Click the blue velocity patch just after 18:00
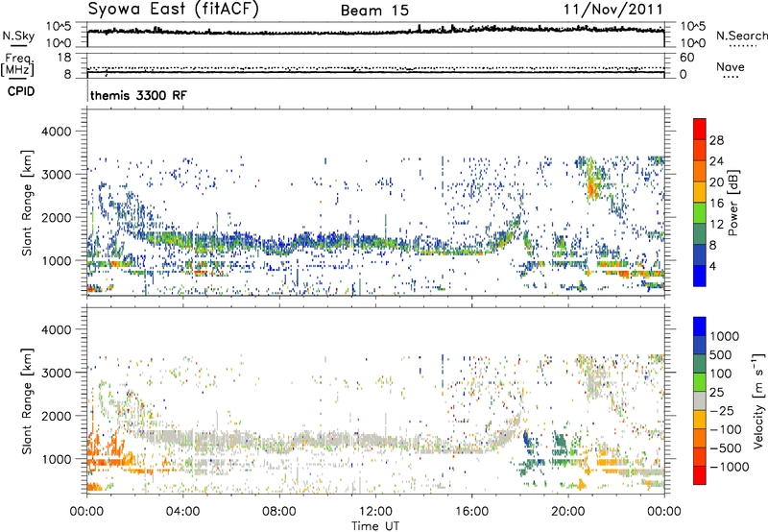768x532 pixels. tap(526, 439)
